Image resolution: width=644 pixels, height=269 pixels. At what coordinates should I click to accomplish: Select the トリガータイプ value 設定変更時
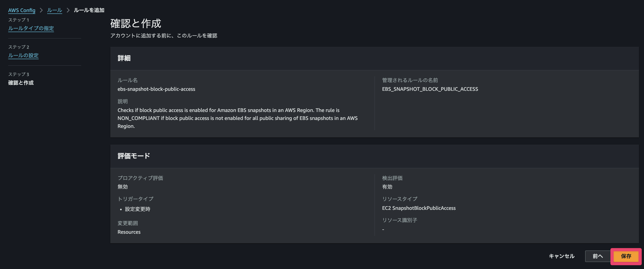138,209
